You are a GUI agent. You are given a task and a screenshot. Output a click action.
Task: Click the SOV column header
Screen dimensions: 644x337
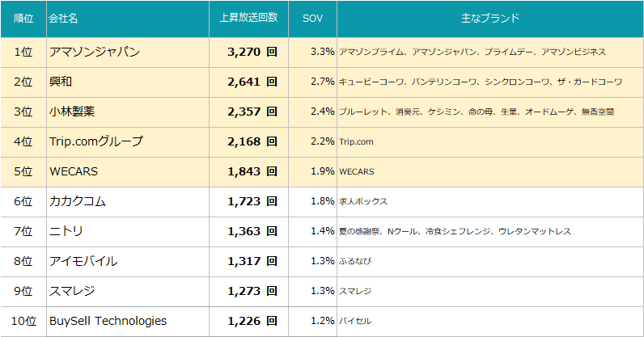312,18
